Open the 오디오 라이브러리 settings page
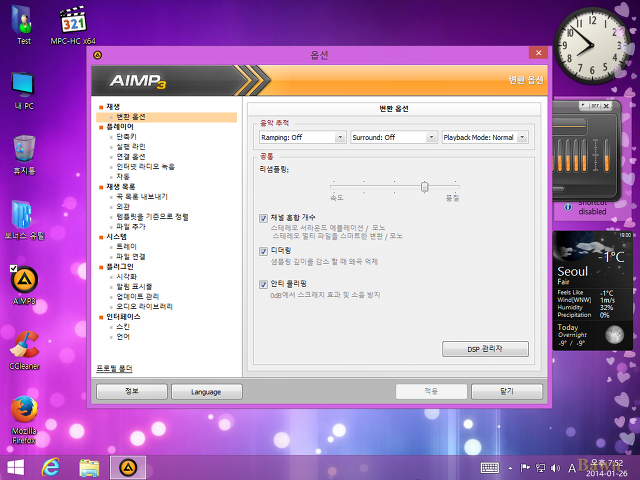 [144, 307]
